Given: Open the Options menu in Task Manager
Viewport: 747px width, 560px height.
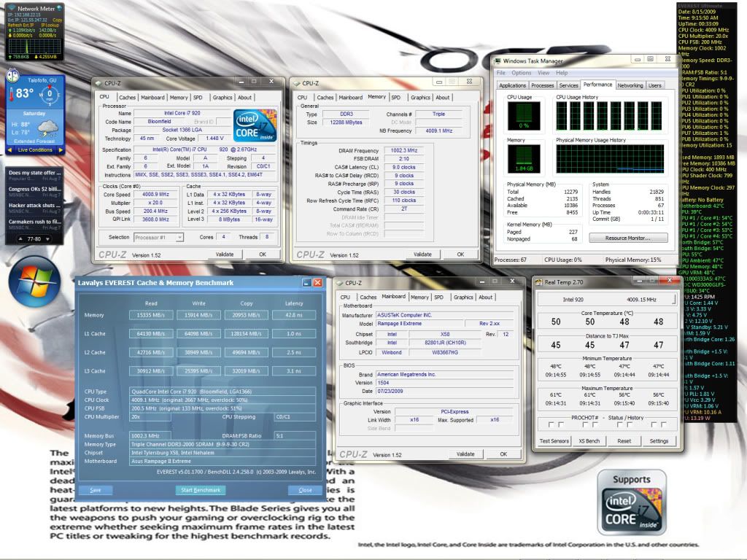Looking at the screenshot, I should (x=522, y=73).
